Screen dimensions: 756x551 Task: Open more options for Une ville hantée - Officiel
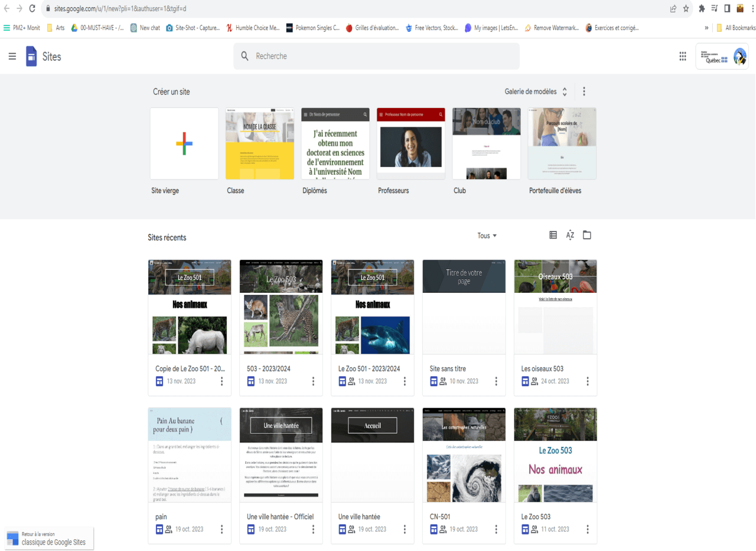click(x=314, y=529)
